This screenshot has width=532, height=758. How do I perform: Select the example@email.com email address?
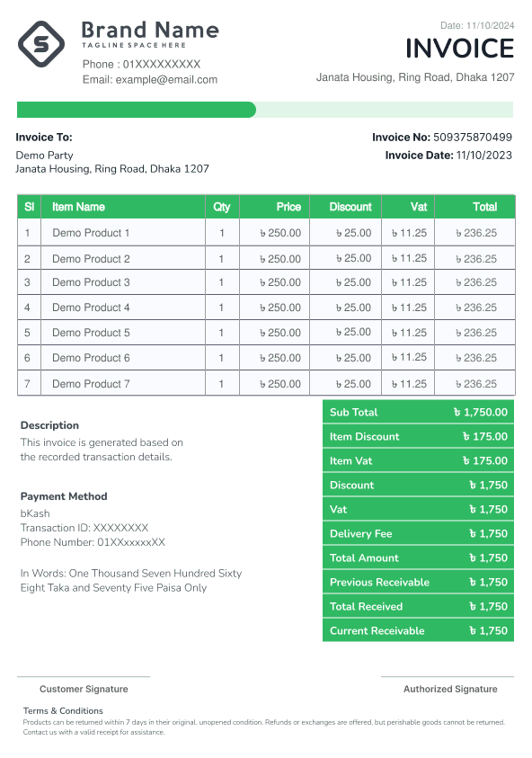[x=166, y=79]
